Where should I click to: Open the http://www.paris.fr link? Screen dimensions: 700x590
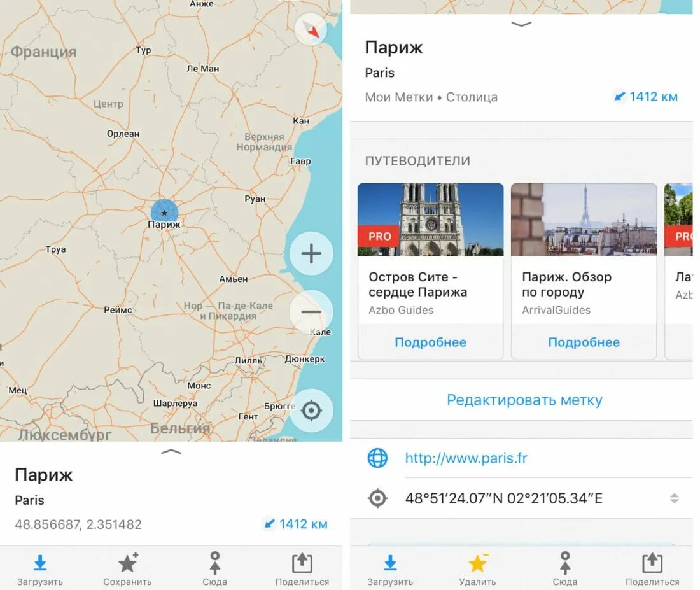(466, 458)
